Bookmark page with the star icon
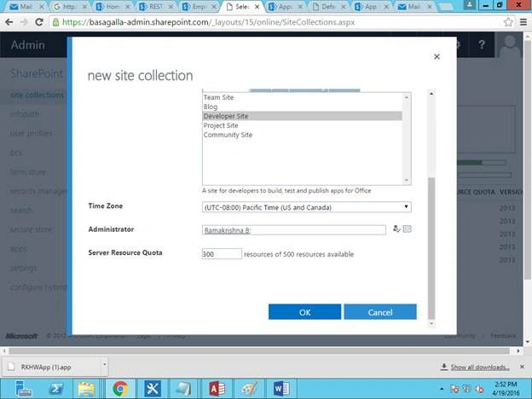The image size is (532, 399). [x=508, y=22]
